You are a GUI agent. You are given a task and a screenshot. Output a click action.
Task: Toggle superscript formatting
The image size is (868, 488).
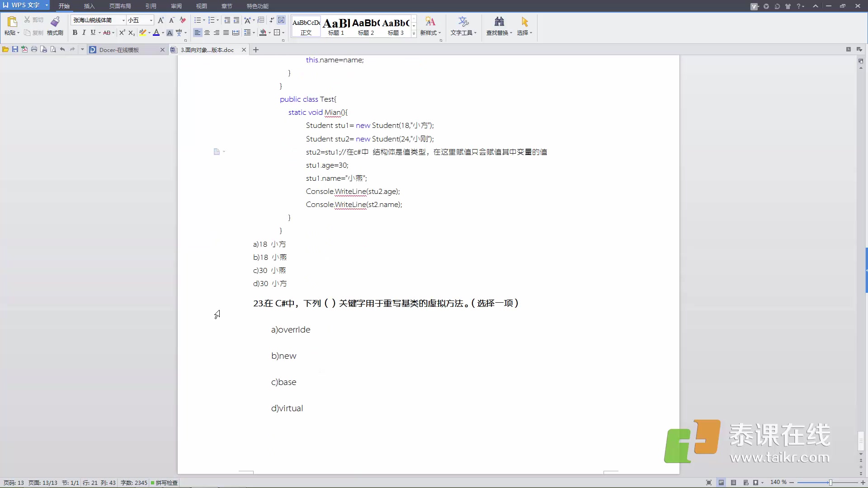122,33
